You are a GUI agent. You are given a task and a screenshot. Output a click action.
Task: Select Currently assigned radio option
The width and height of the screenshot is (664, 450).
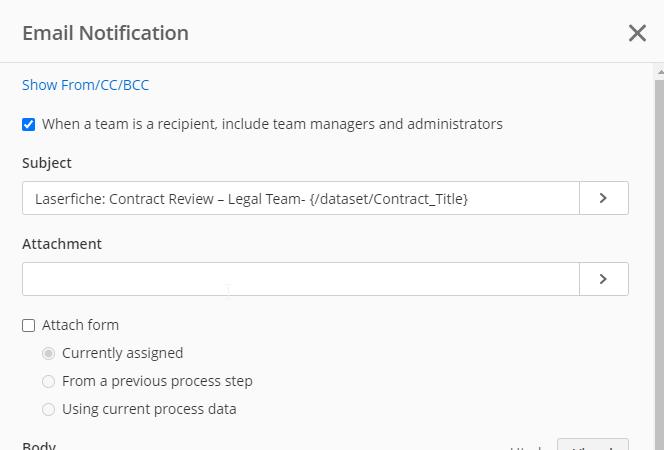[x=48, y=353]
